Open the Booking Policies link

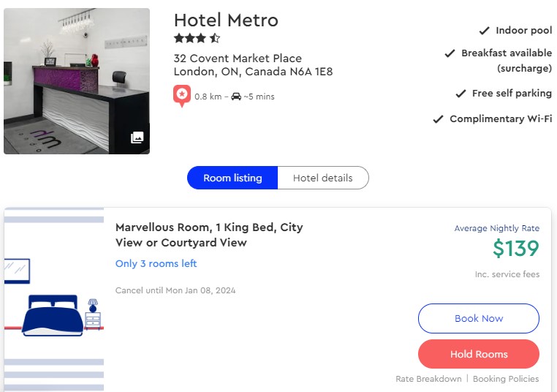coord(506,379)
